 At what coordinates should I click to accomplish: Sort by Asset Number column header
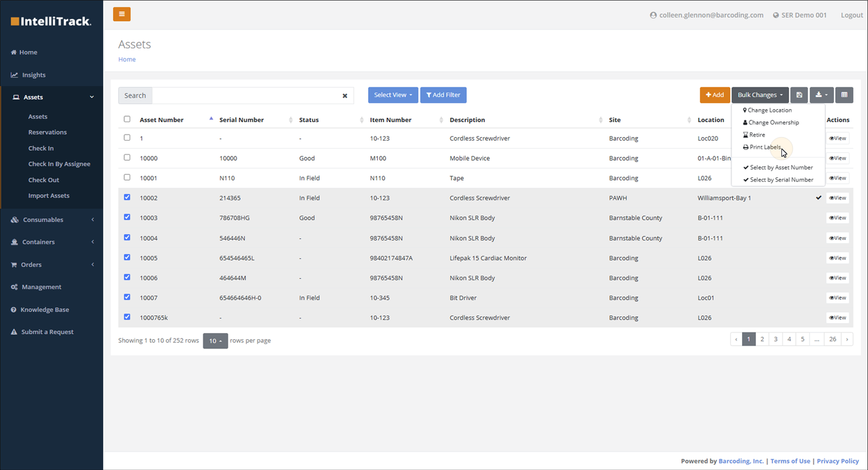(x=161, y=120)
